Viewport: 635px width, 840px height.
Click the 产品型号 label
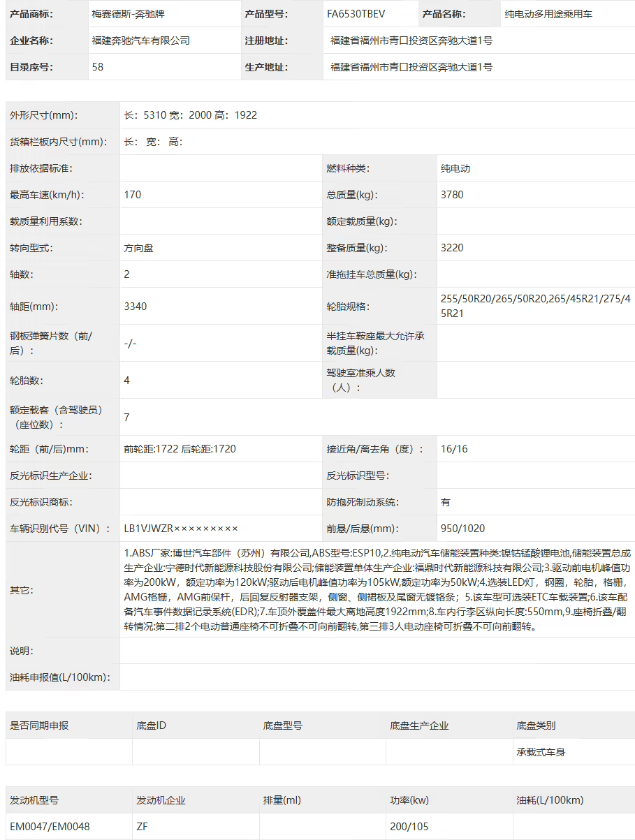[x=267, y=14]
